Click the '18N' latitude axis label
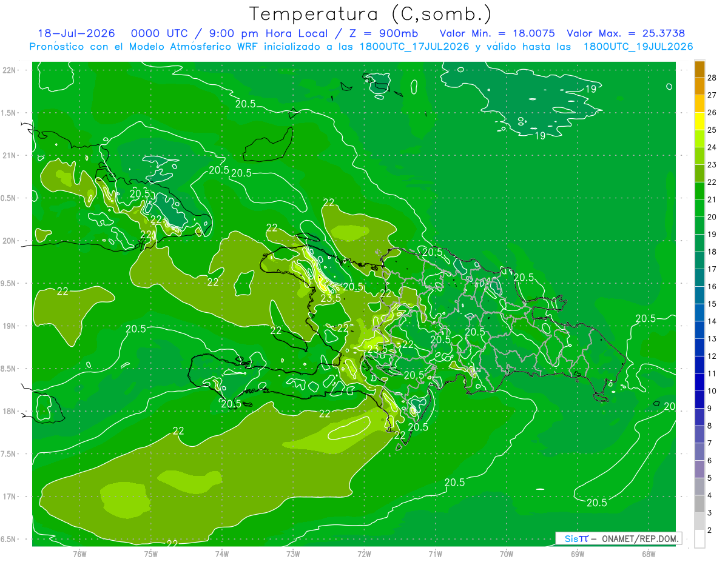728x562 pixels. [x=9, y=411]
